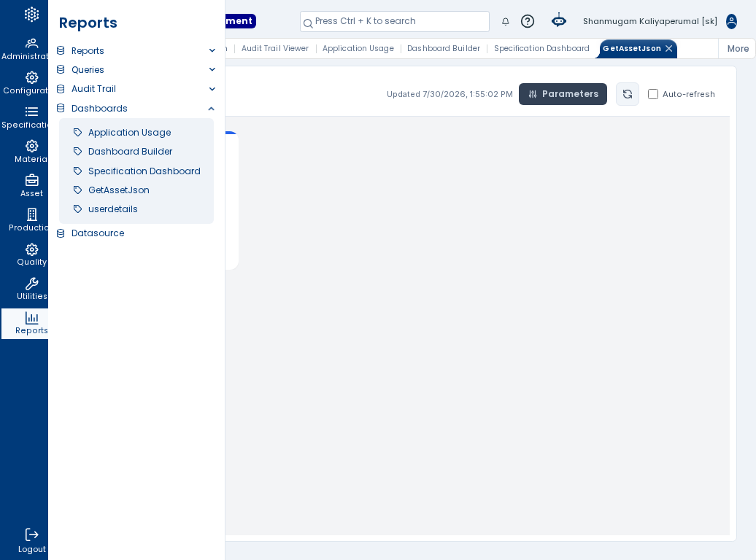The image size is (756, 560).
Task: Click the notification bell icon
Action: pyautogui.click(x=505, y=21)
